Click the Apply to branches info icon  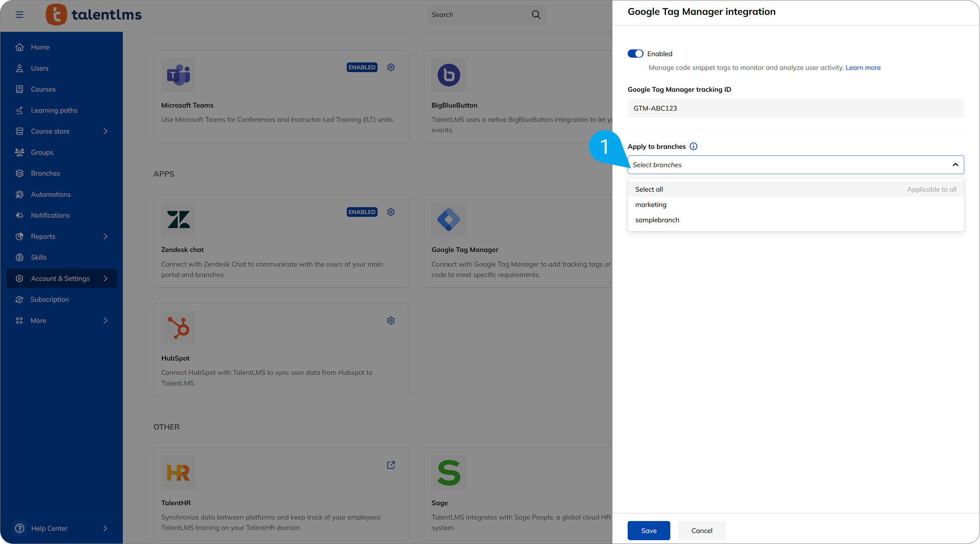point(693,146)
